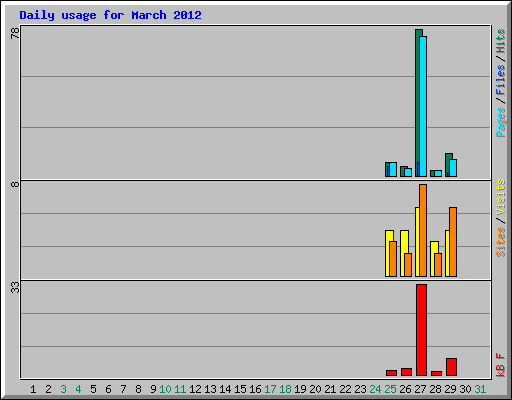Viewport: 512px width, 400px height.
Task: Click the '33' bottom axis value
Action: point(15,287)
